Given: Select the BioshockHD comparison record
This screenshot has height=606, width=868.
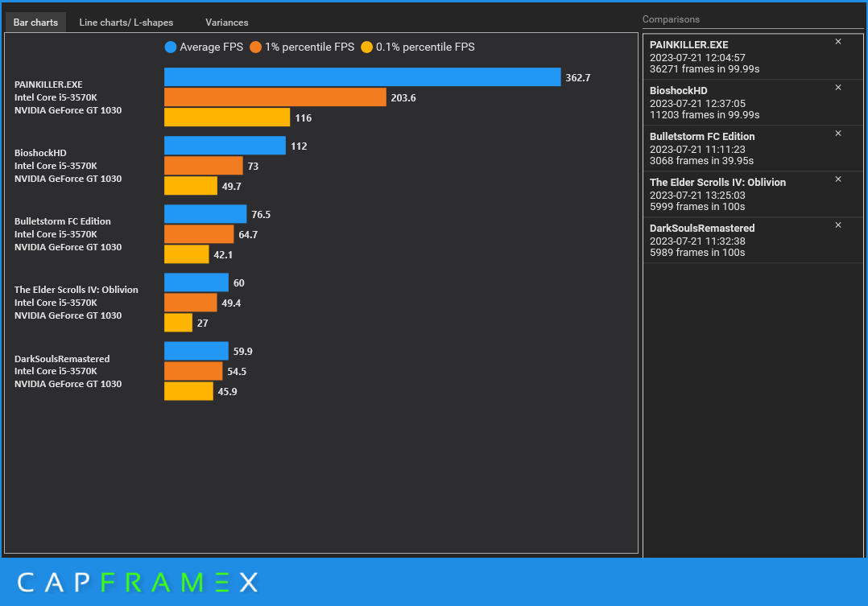Looking at the screenshot, I should pyautogui.click(x=753, y=102).
